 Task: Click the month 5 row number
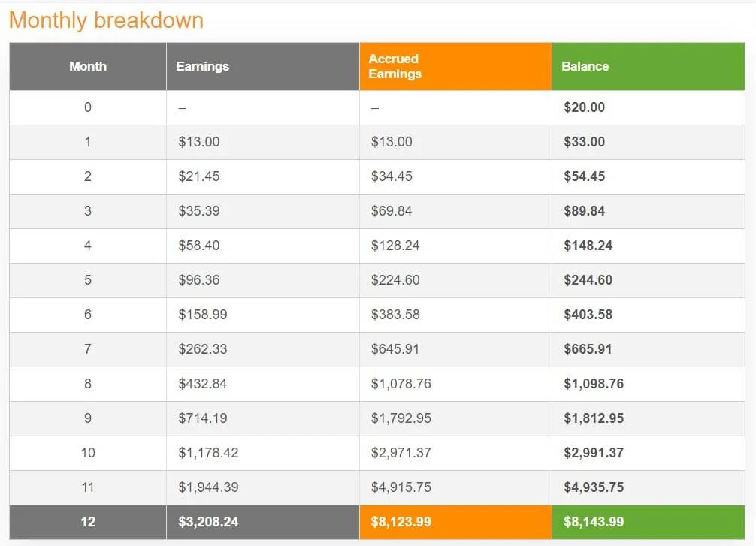tap(88, 280)
